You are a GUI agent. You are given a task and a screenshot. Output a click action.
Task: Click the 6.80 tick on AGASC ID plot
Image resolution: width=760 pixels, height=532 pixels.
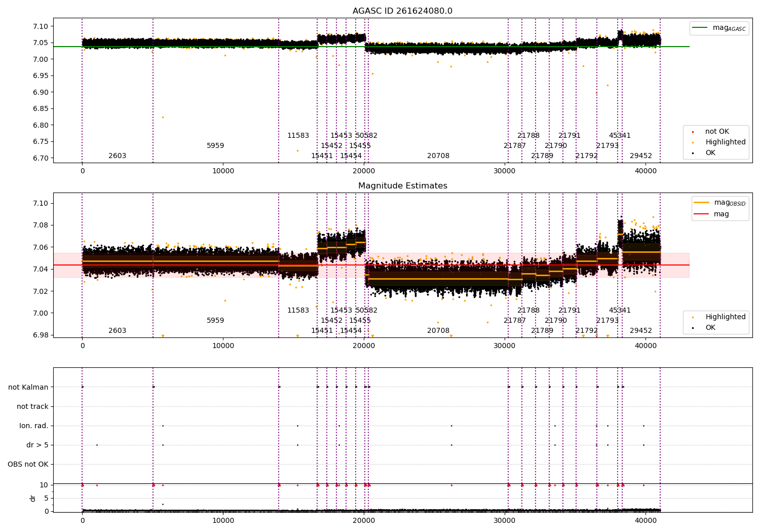[42, 125]
